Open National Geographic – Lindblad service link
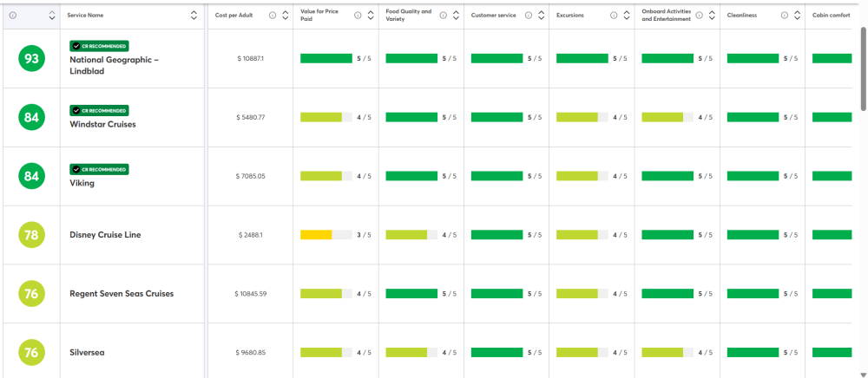Viewport: 868px width, 378px height. click(x=114, y=65)
